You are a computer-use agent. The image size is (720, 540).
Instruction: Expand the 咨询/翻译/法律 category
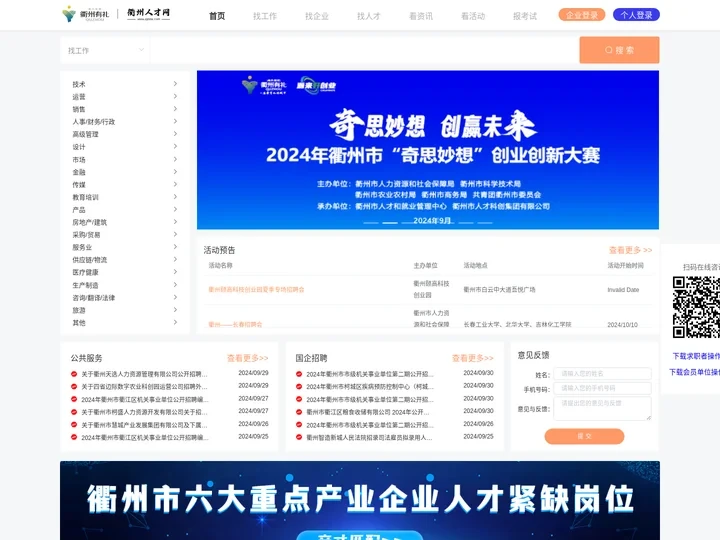click(x=124, y=298)
